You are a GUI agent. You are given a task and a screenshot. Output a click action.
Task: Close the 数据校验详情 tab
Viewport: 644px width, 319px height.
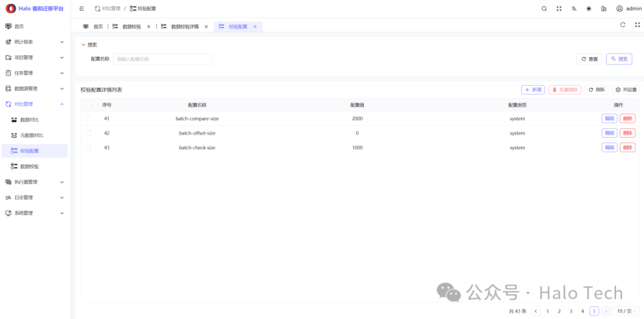click(206, 26)
